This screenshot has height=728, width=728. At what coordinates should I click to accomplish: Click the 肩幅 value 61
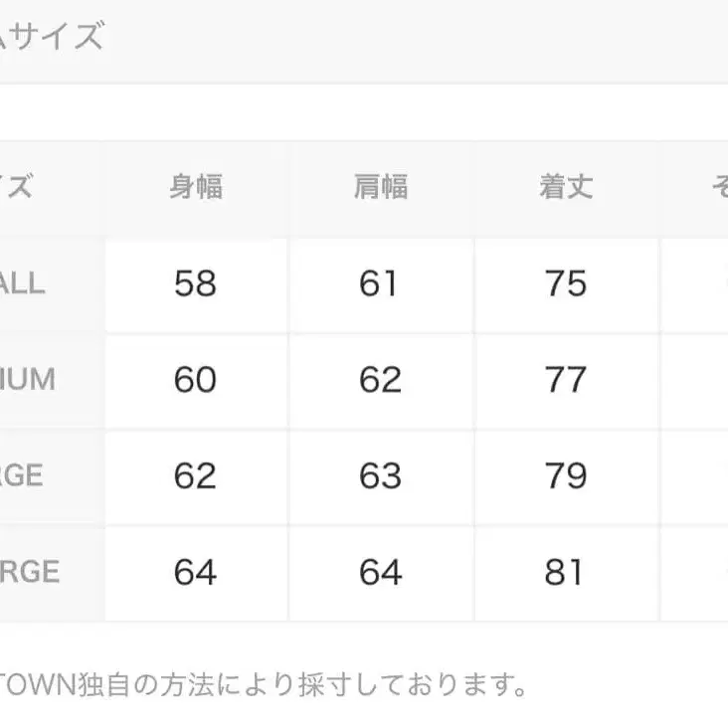[x=380, y=284]
